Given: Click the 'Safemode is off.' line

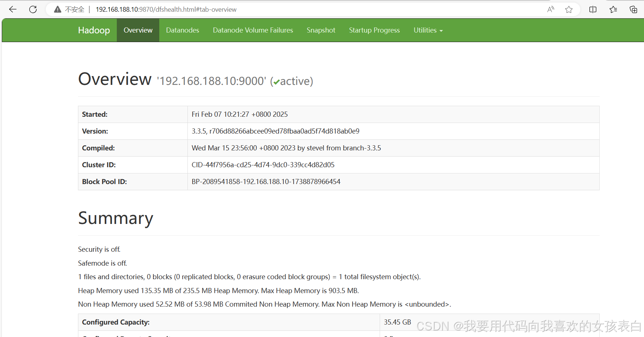Looking at the screenshot, I should point(103,263).
